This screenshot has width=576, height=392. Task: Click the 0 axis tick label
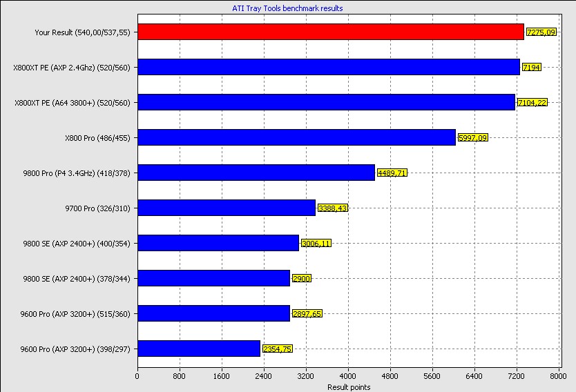point(137,376)
